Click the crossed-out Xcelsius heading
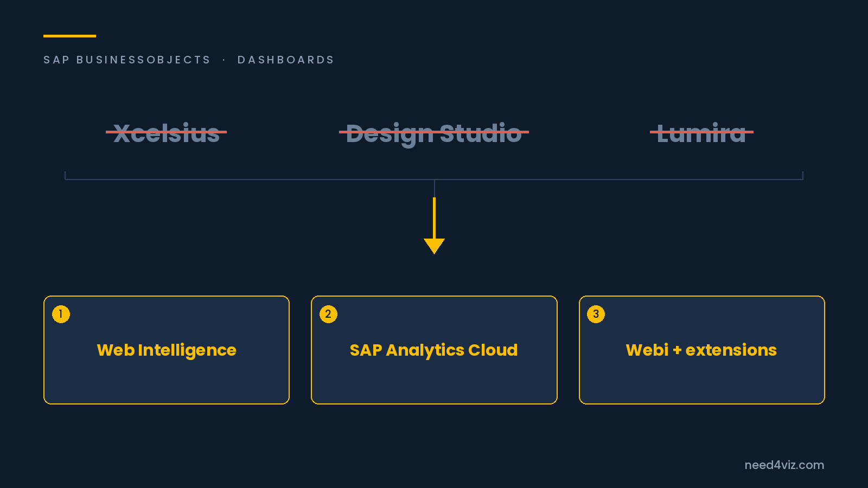 (x=167, y=133)
